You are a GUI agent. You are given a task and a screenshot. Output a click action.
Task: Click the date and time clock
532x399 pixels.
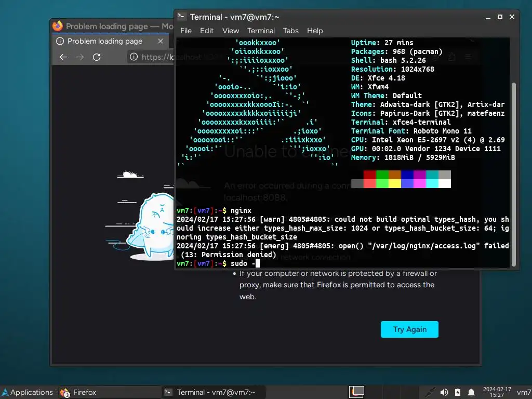(x=497, y=392)
